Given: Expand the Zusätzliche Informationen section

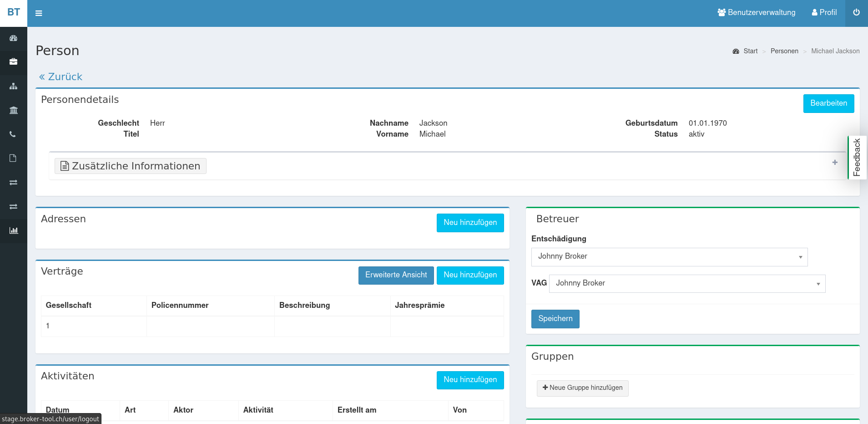Looking at the screenshot, I should coord(130,166).
